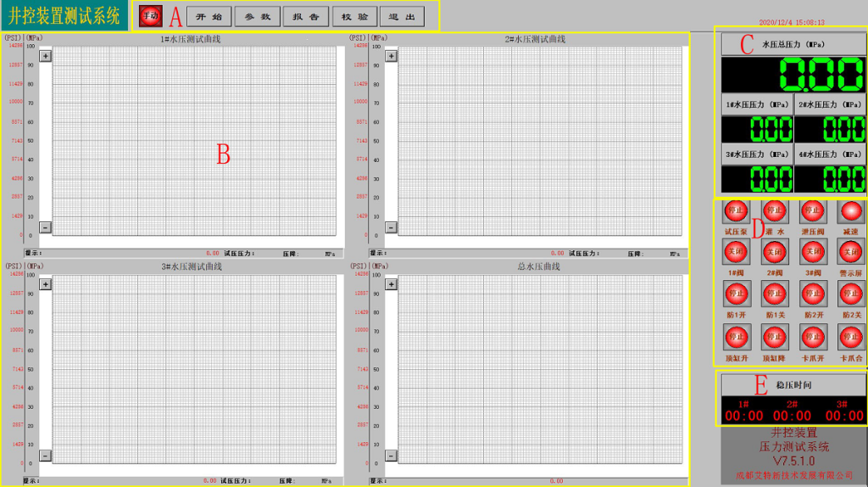The image size is (868, 487).
Task: Click the 减速 deceleration indicator button
Action: point(850,210)
